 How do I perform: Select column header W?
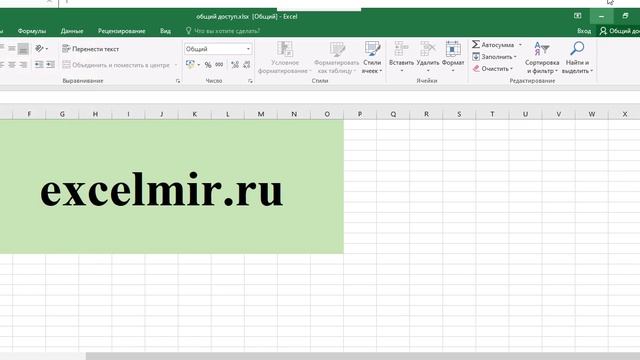pyautogui.click(x=592, y=114)
